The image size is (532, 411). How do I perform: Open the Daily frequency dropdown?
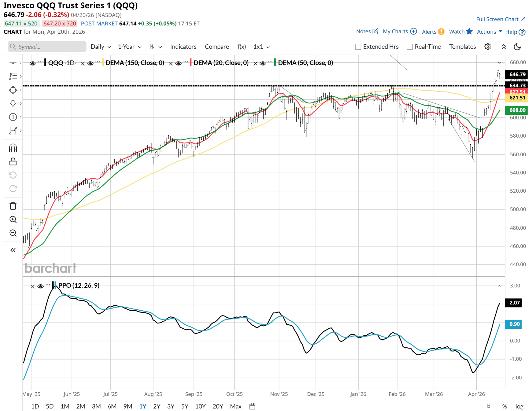click(x=101, y=47)
